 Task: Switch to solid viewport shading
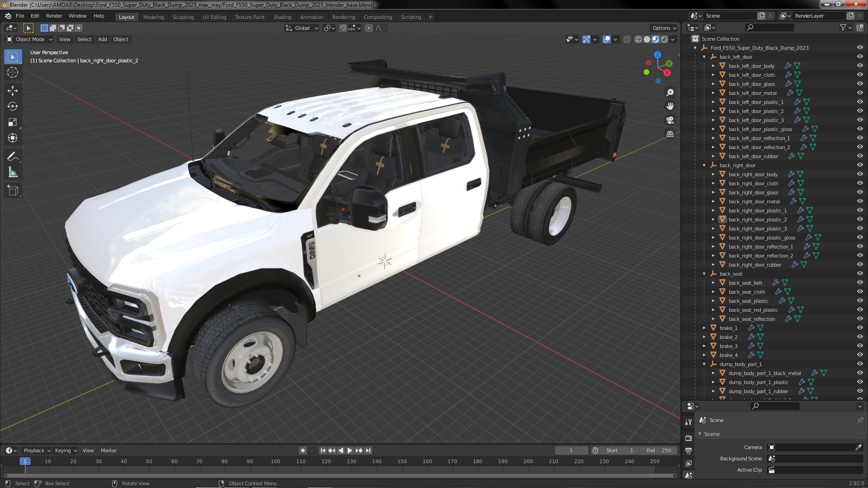tap(647, 39)
